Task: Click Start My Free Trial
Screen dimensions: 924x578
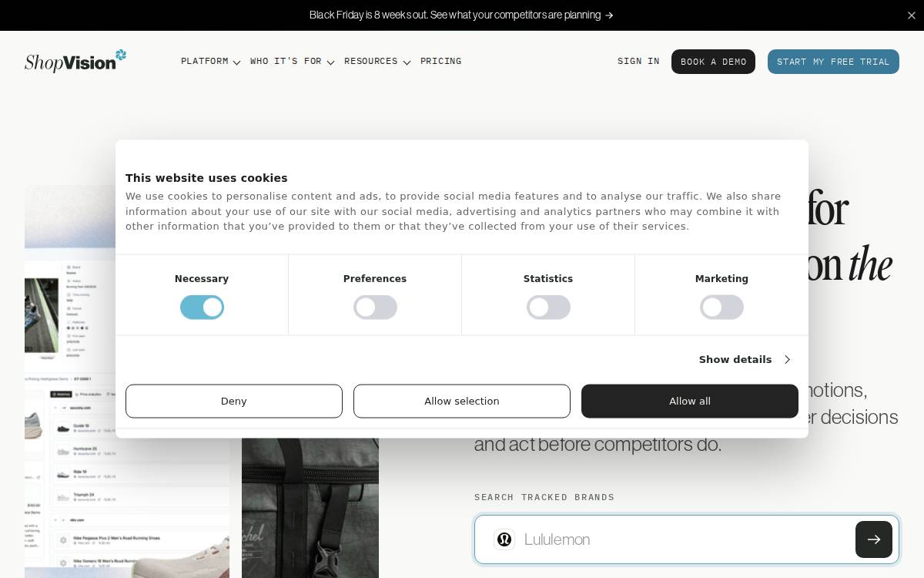Action: click(x=833, y=62)
